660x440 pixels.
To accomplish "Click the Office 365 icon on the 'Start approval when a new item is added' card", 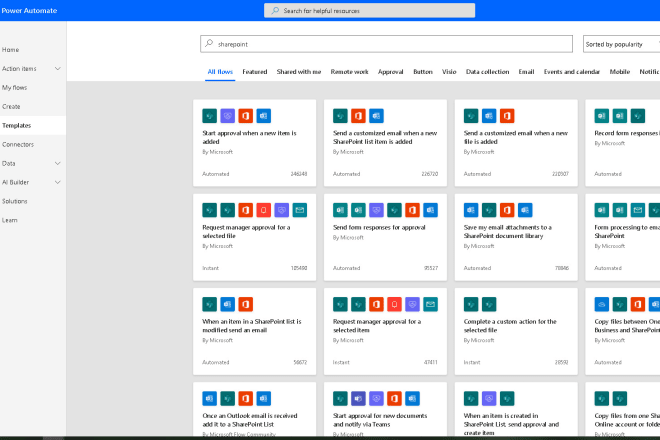I will (x=245, y=116).
